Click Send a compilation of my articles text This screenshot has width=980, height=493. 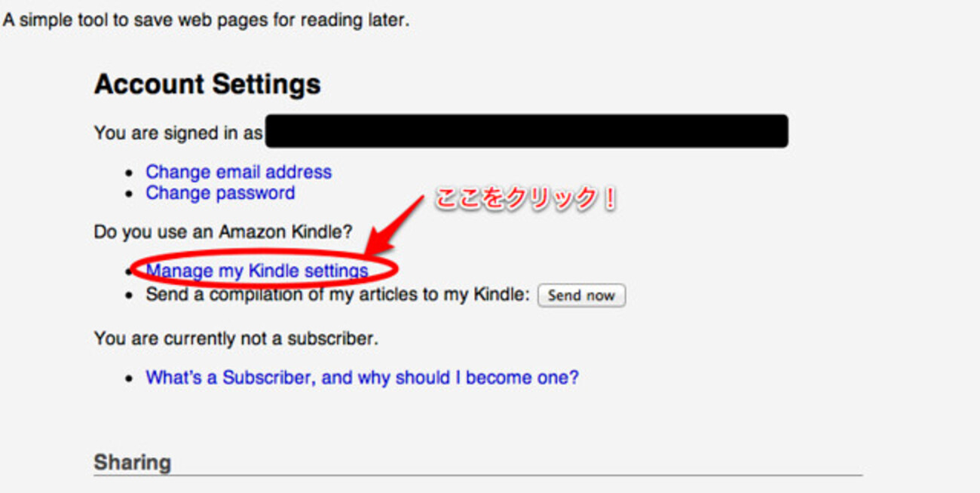coord(338,295)
